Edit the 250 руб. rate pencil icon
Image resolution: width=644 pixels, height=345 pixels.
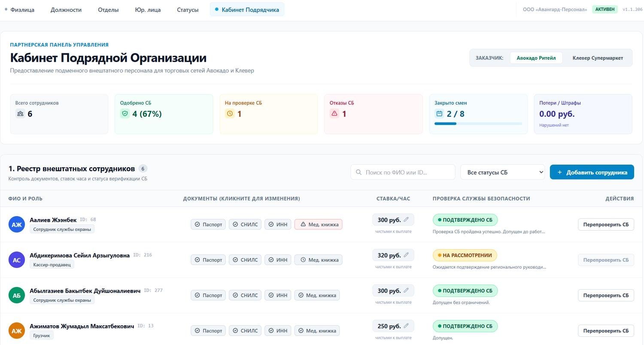[x=406, y=326]
